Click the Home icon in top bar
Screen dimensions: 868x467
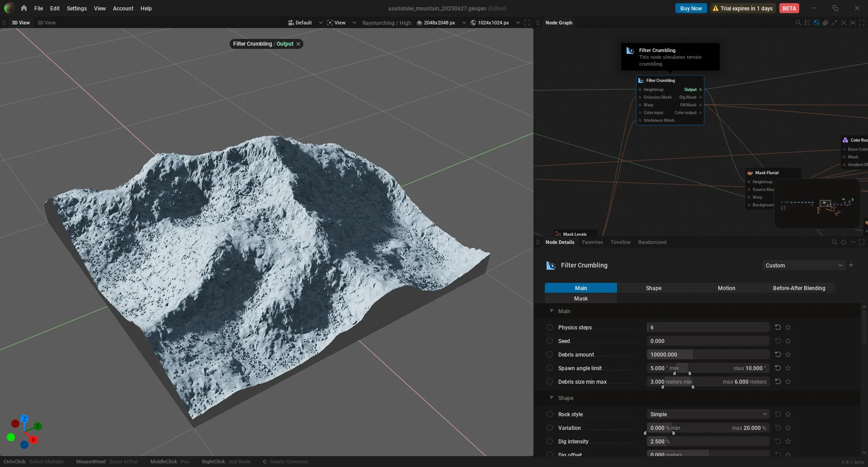coord(24,8)
